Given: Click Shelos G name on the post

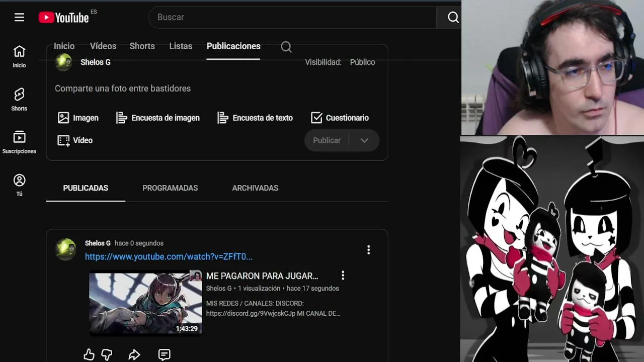Looking at the screenshot, I should (x=98, y=243).
